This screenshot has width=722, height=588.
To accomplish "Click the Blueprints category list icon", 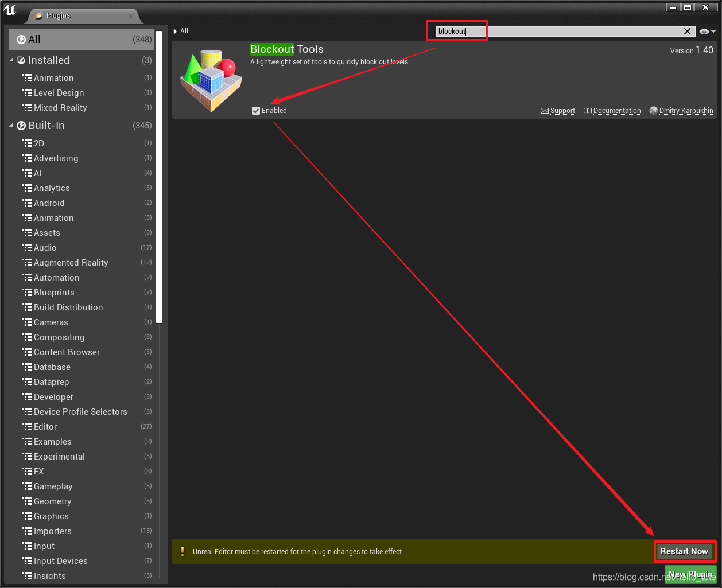I will click(27, 293).
